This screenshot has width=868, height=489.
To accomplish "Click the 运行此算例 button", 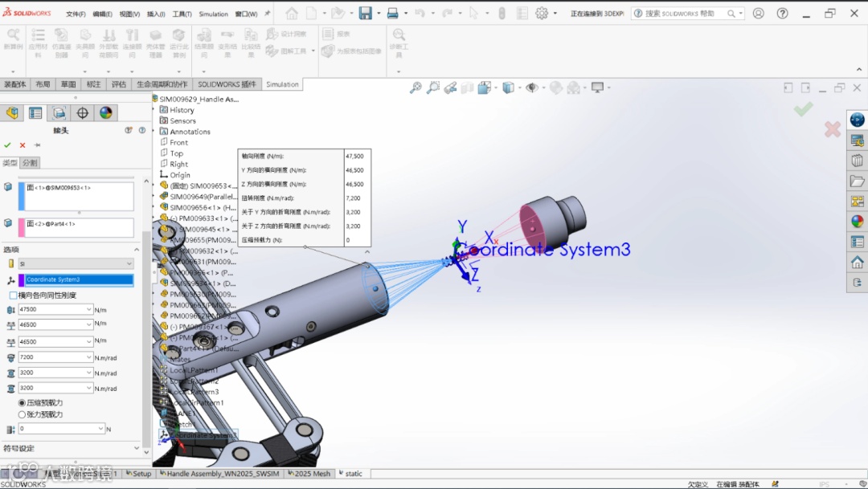I will pyautogui.click(x=178, y=43).
